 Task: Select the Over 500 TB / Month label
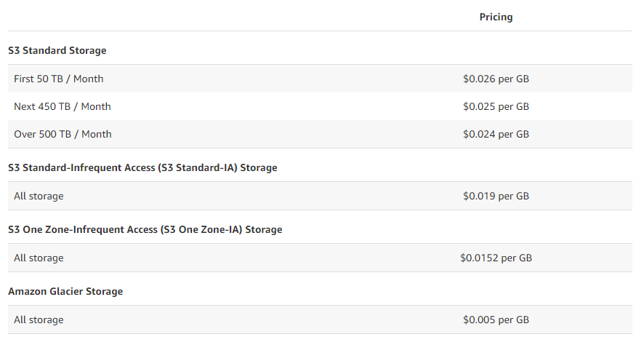pos(63,134)
